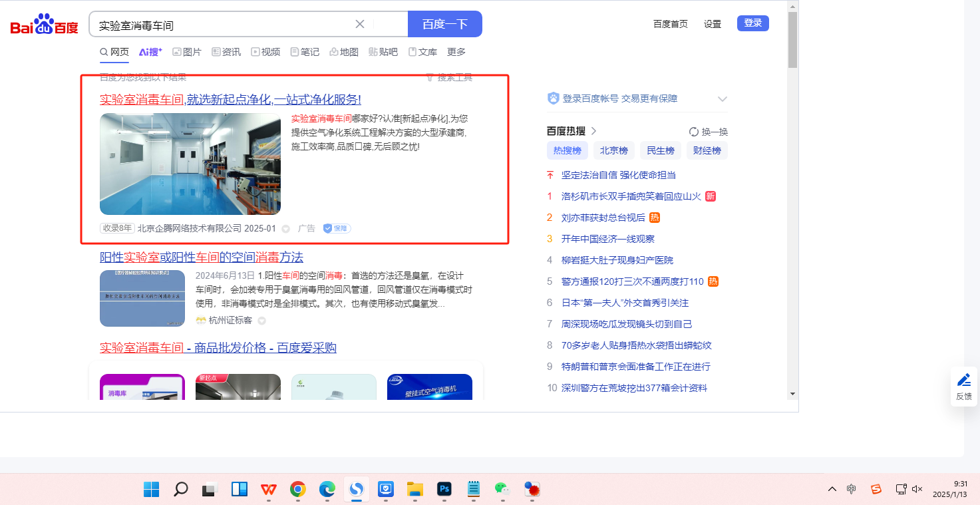
Task: Open the 文库 tab
Action: [x=422, y=52]
